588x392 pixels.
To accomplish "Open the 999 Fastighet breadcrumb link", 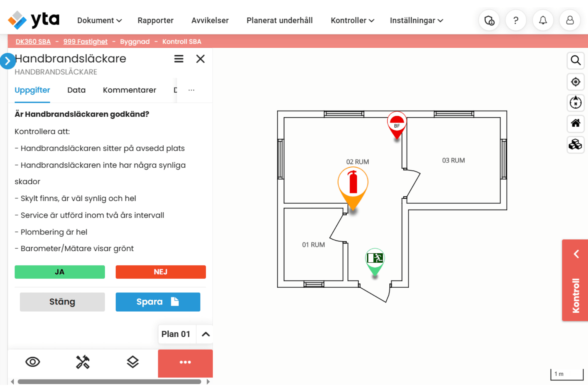I will point(86,41).
